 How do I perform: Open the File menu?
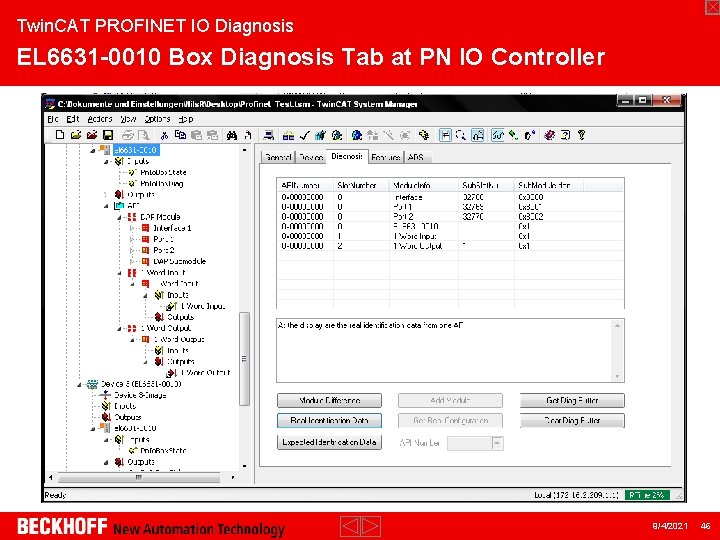click(x=53, y=119)
